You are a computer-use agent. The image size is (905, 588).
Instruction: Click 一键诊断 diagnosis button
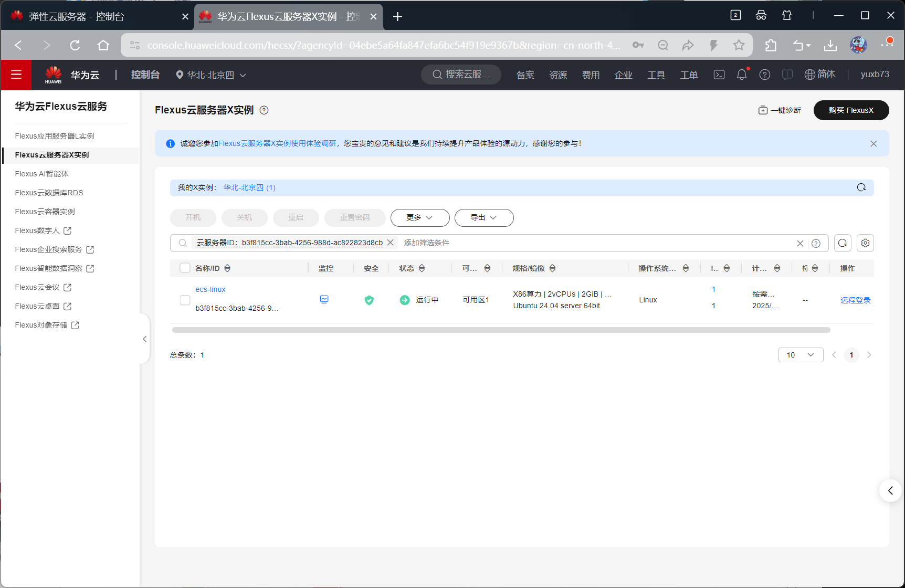tap(780, 110)
